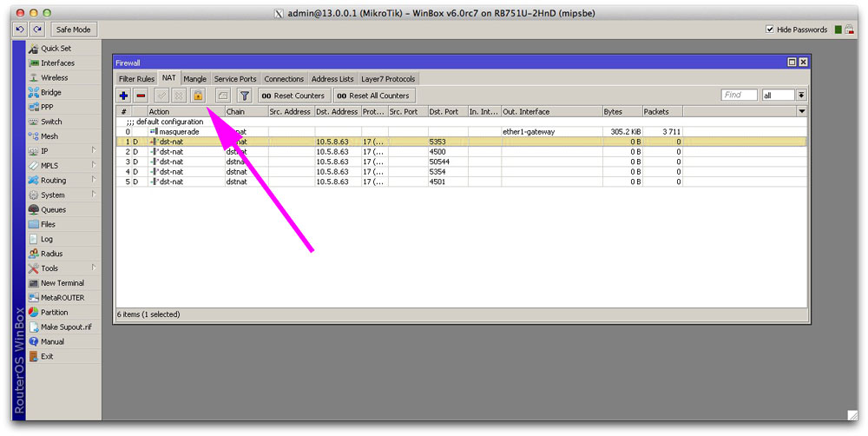
Task: Click the Redo arrow icon
Action: (x=37, y=30)
